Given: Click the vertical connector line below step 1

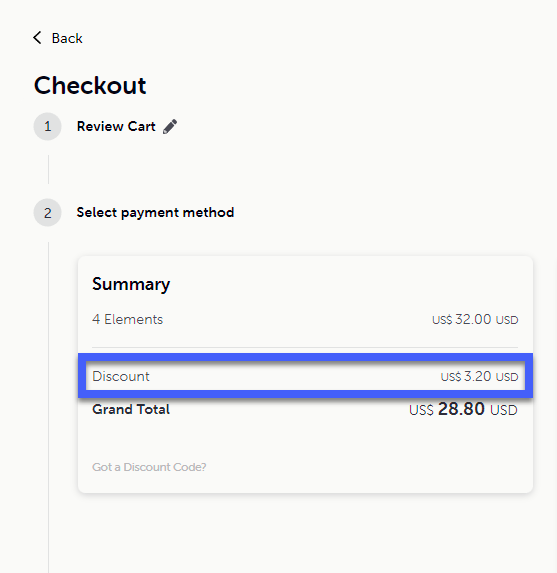Looking at the screenshot, I should click(48, 170).
